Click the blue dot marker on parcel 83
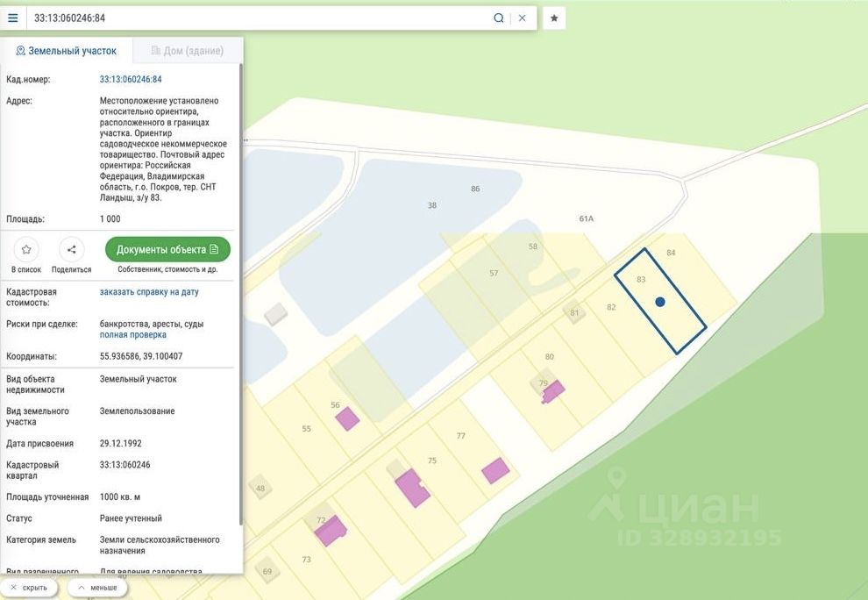The image size is (868, 600). [x=660, y=302]
